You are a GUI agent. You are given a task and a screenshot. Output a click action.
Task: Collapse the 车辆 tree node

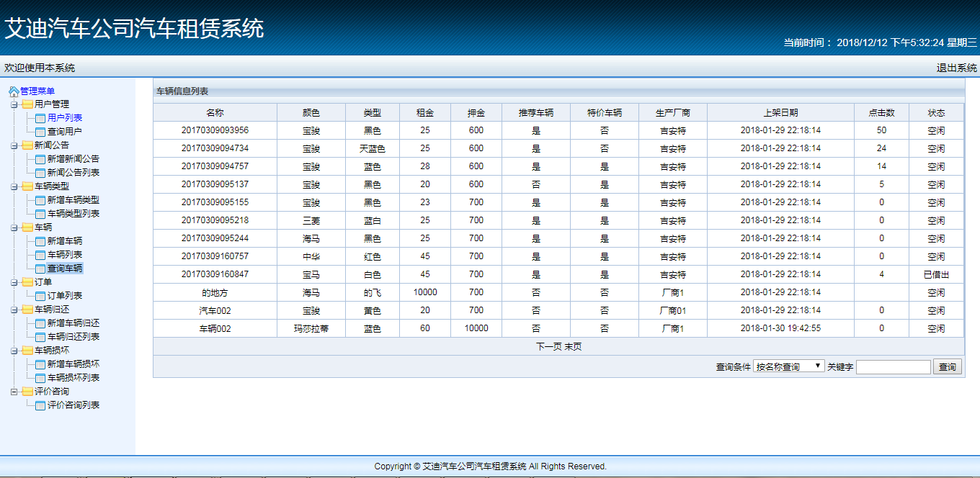pyautogui.click(x=14, y=227)
